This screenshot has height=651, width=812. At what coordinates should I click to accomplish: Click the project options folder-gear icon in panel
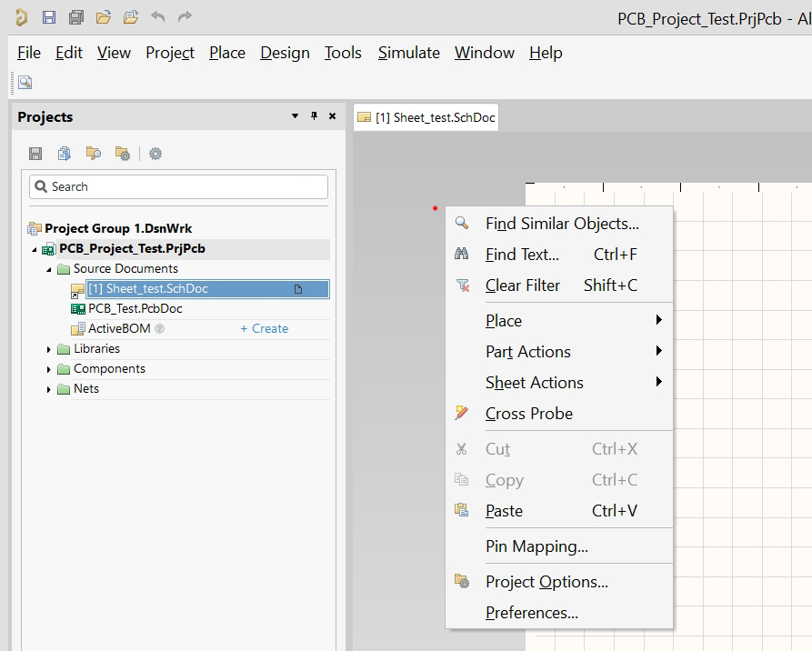pos(123,154)
